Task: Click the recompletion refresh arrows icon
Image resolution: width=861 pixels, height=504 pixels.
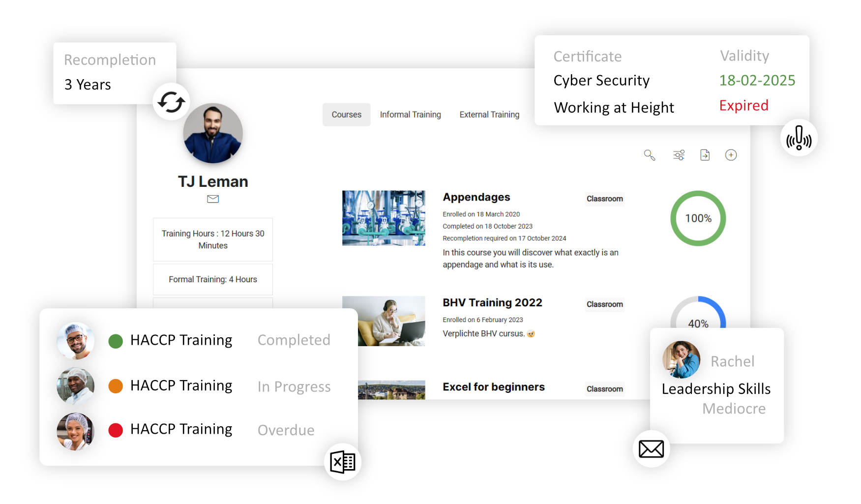Action: (x=171, y=102)
